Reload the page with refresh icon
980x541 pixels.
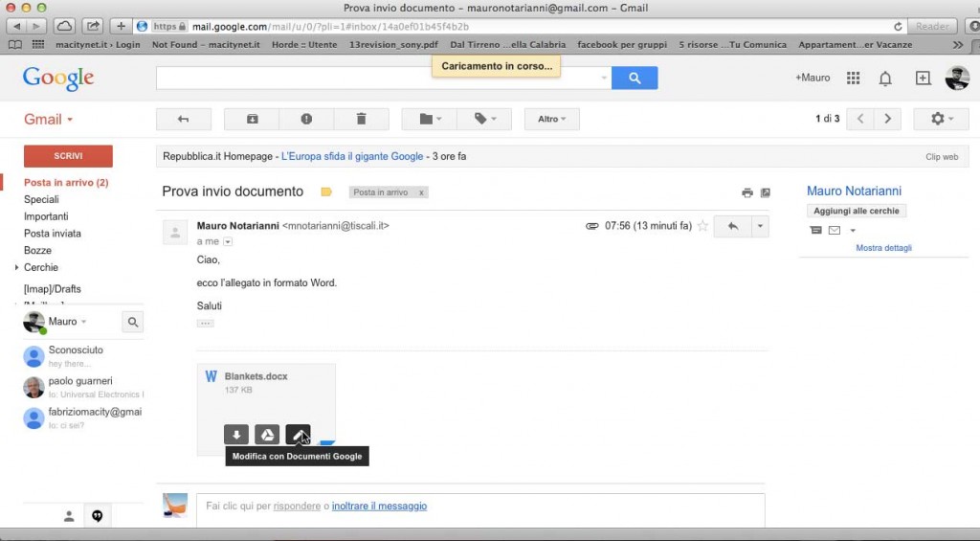click(898, 26)
